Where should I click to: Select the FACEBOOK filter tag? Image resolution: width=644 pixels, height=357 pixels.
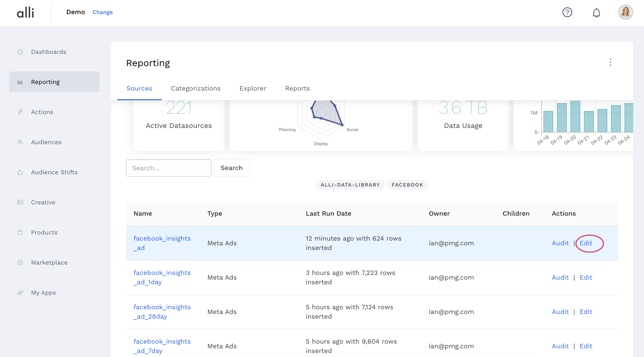pos(407,185)
